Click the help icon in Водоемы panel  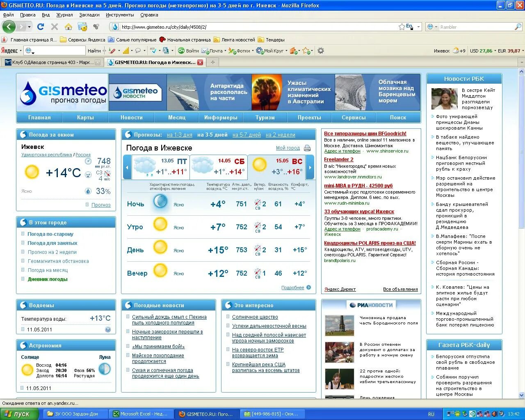(x=108, y=329)
